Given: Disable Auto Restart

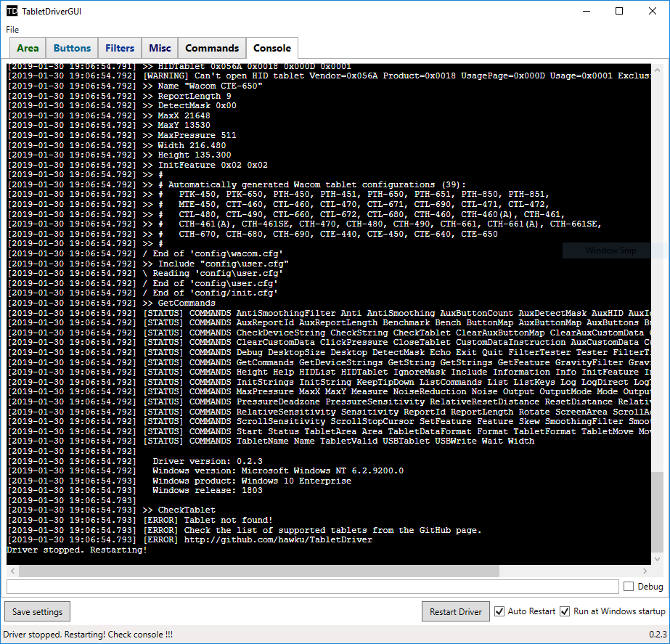Looking at the screenshot, I should click(499, 611).
